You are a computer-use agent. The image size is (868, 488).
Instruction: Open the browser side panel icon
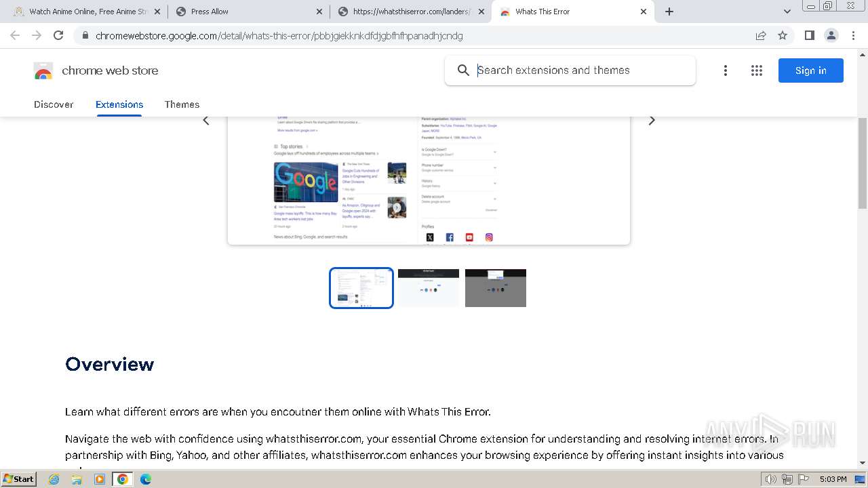(x=809, y=35)
